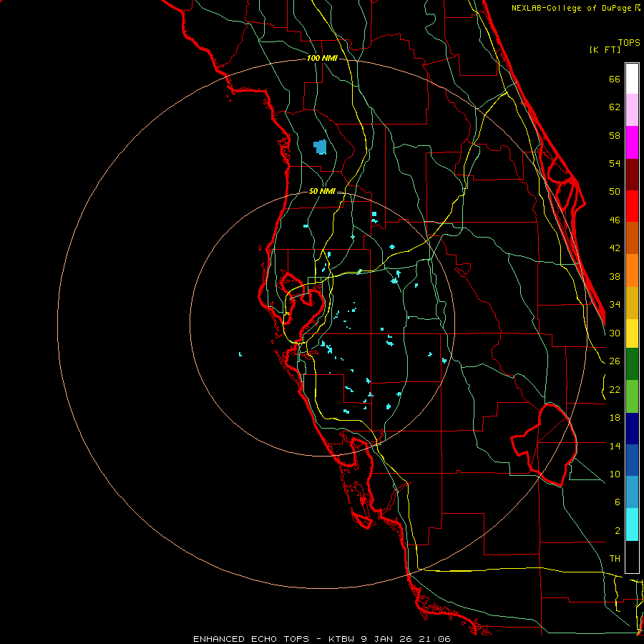This screenshot has height=644, width=644.
Task: Click the light orange swatch in the scale
Action: [632, 270]
